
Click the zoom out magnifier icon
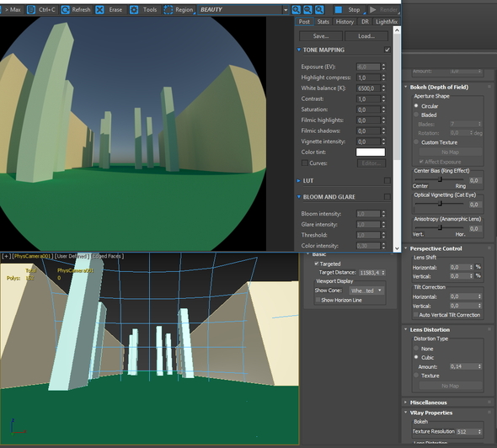307,10
